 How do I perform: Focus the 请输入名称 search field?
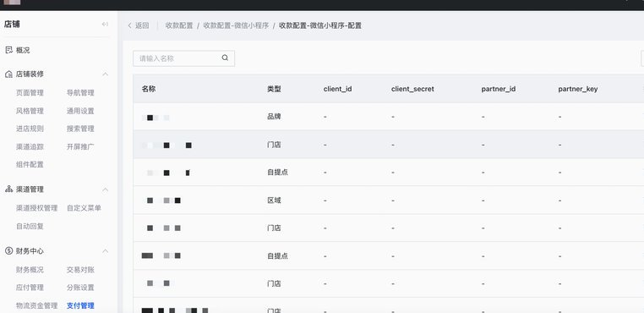183,58
